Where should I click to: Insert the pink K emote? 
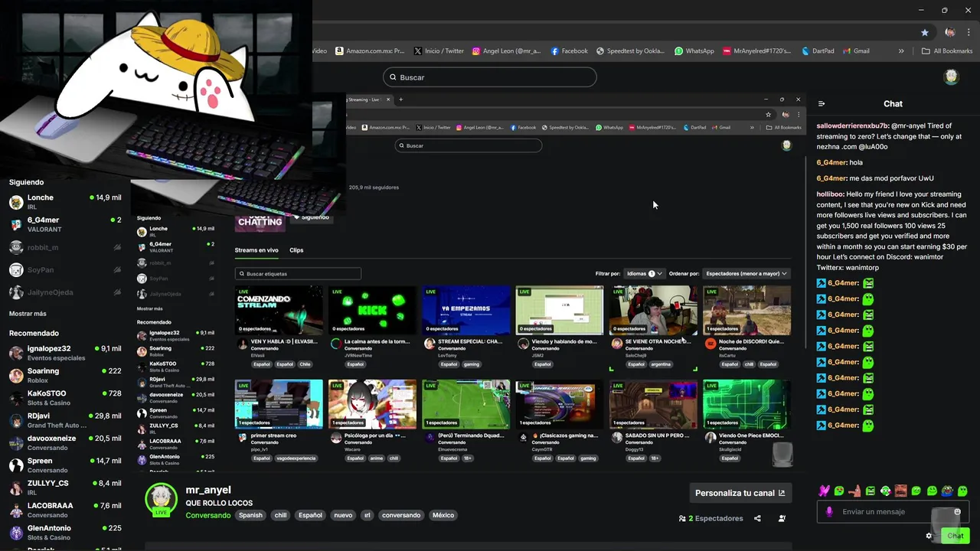(824, 491)
